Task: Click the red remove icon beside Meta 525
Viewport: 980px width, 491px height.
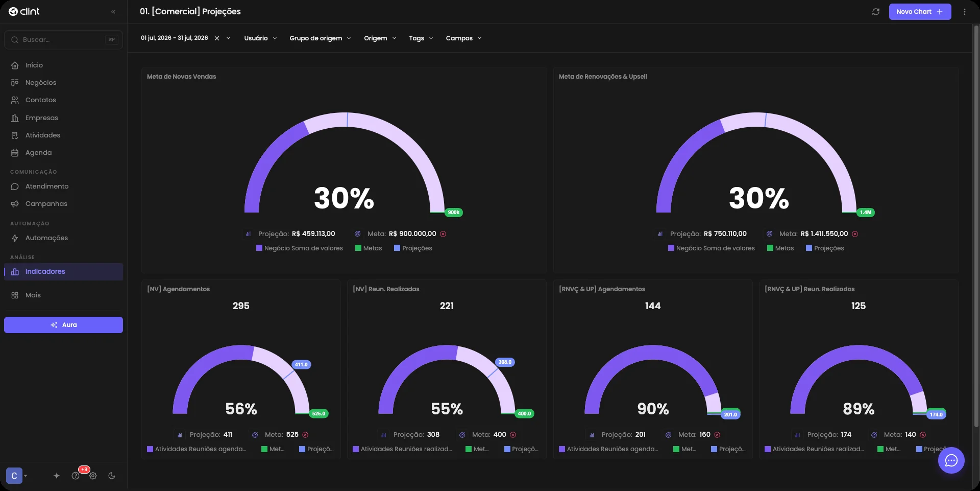Action: click(305, 435)
